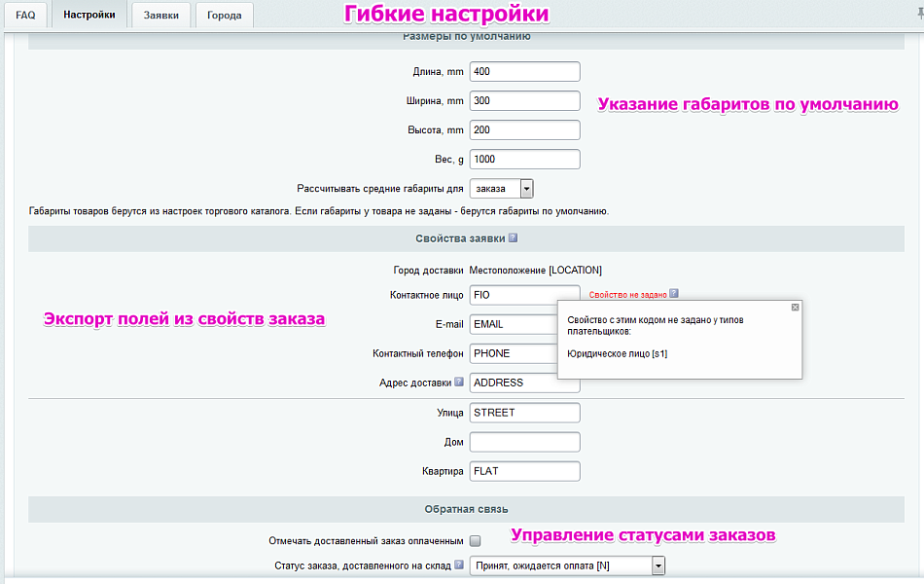
Task: Click info icon next to Свойство не задано
Action: pos(674,292)
